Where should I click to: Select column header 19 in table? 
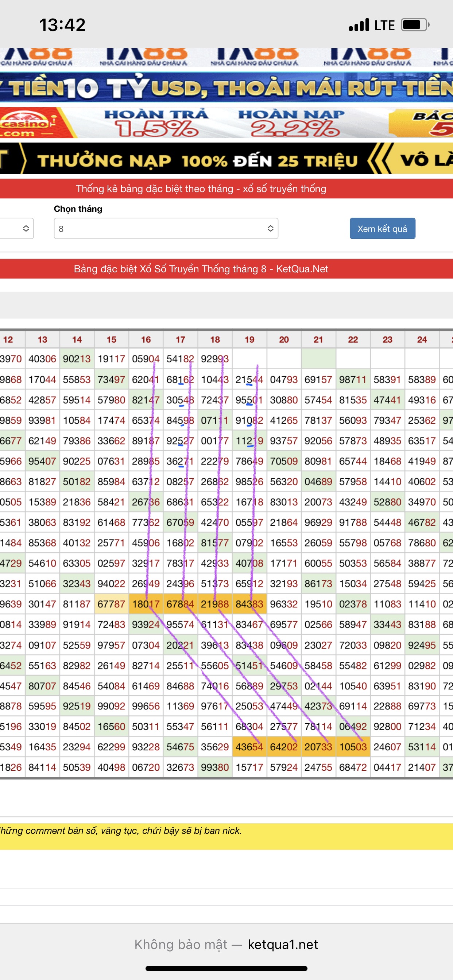(249, 339)
